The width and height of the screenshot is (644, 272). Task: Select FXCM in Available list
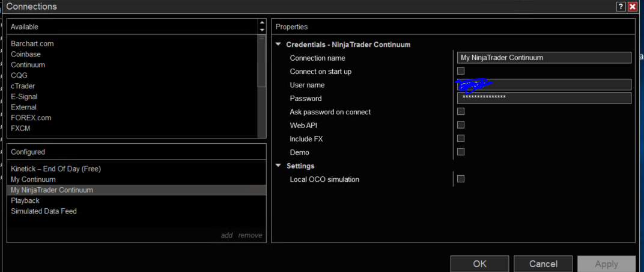(20, 128)
